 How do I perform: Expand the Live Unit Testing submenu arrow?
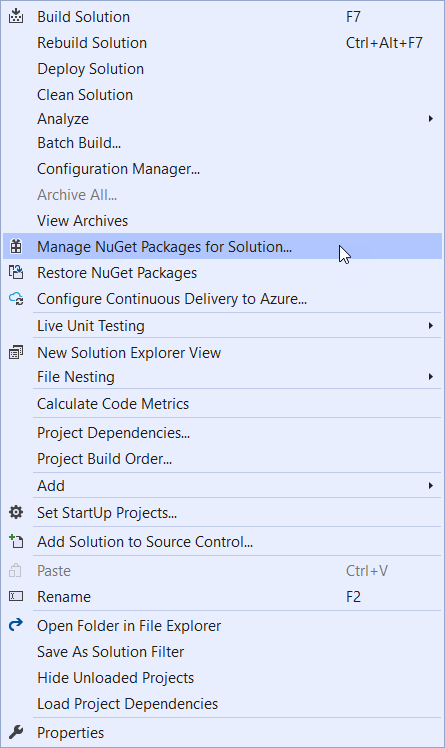[x=430, y=325]
